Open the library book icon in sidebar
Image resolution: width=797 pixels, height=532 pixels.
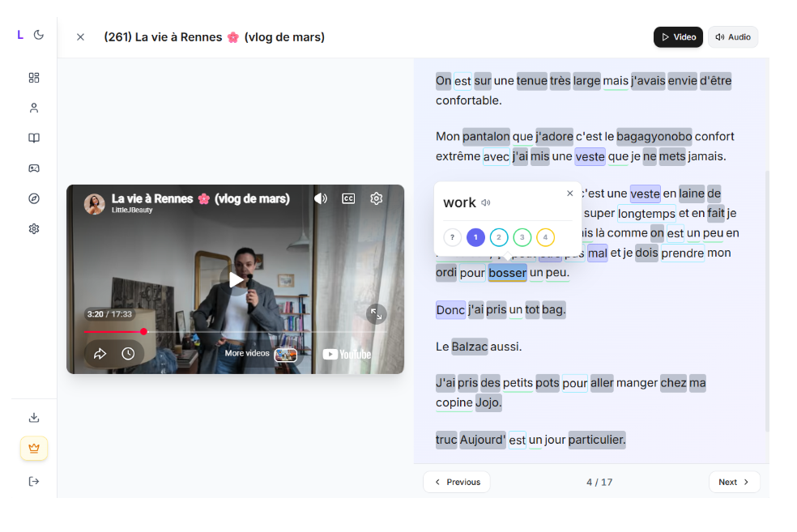[x=34, y=138]
